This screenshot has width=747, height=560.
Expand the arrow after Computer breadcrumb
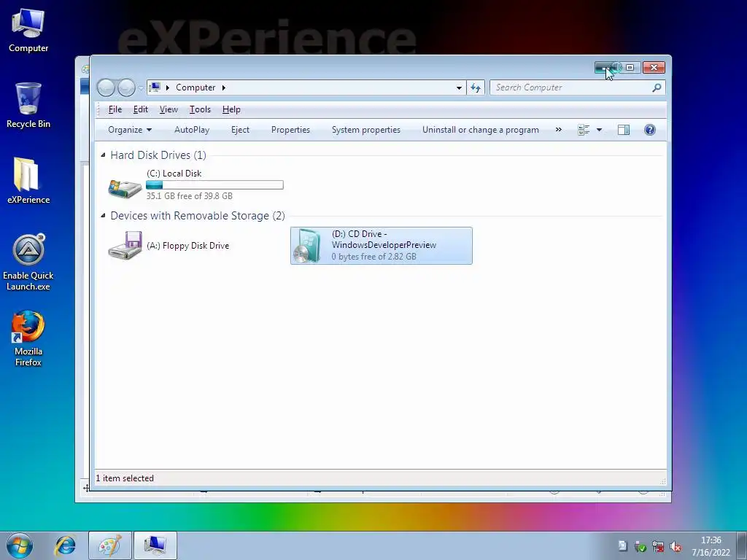coord(223,87)
